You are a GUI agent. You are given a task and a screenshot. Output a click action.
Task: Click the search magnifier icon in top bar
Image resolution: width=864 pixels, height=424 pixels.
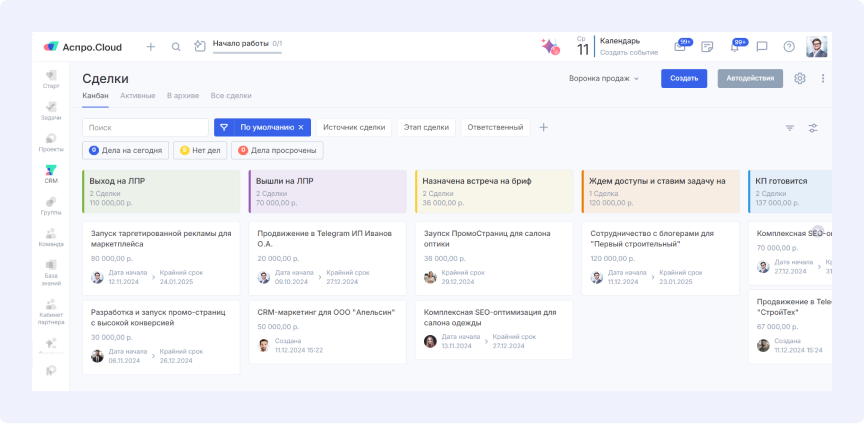[176, 46]
